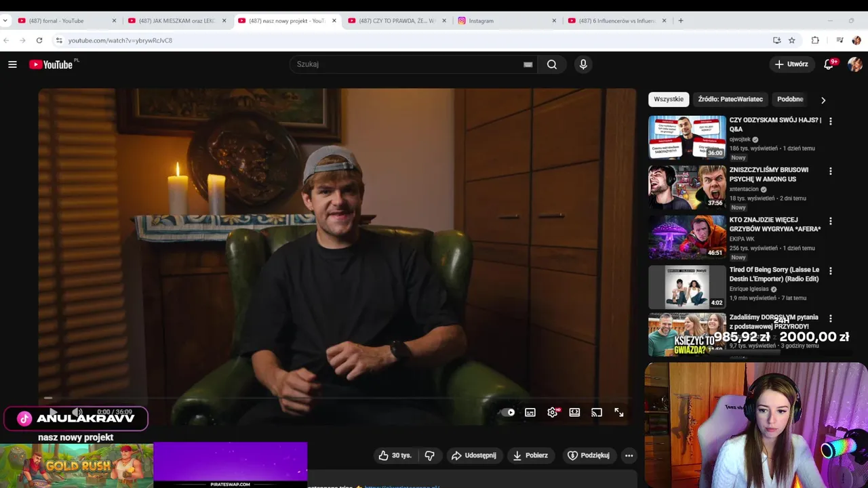Viewport: 868px width, 488px height.
Task: Select the Źródło: PatecWariatec chip
Action: (x=730, y=99)
